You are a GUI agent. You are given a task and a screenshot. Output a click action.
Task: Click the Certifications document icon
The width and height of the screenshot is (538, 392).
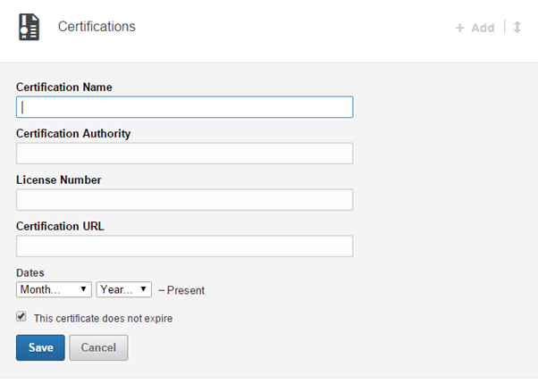pyautogui.click(x=29, y=27)
